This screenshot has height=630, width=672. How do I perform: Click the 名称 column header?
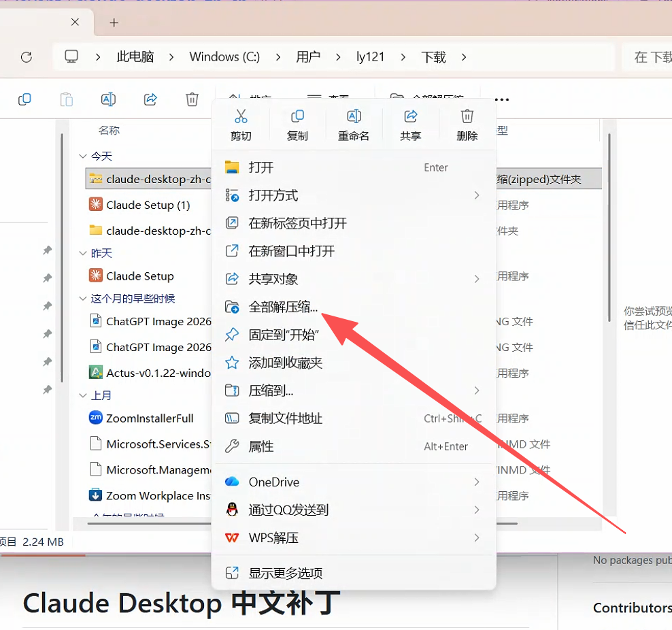[109, 130]
